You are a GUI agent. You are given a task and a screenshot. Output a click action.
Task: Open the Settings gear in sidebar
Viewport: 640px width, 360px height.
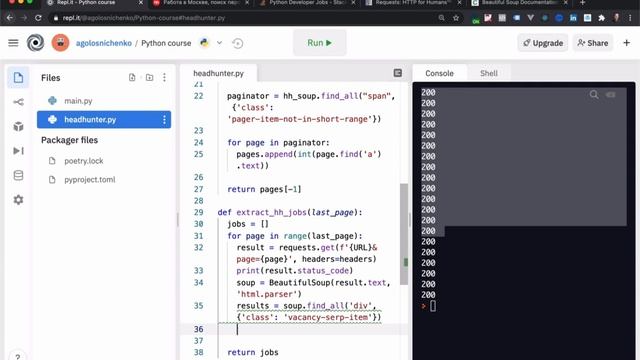pyautogui.click(x=18, y=200)
